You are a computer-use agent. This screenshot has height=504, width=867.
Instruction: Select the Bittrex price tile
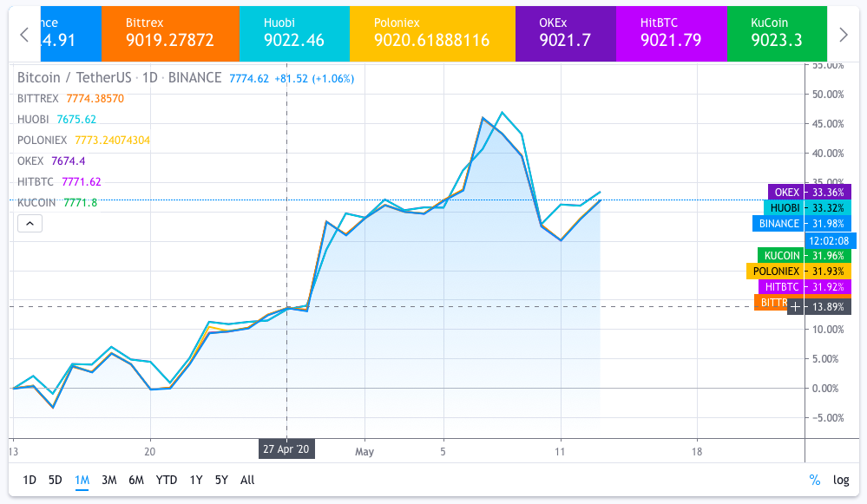pyautogui.click(x=170, y=34)
